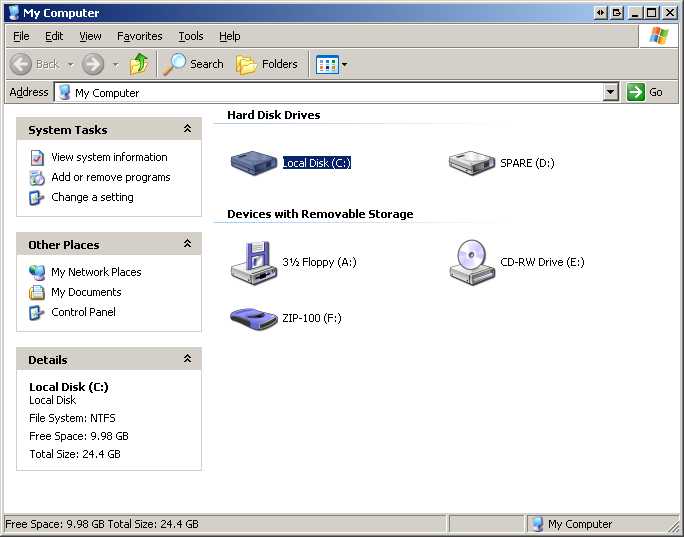This screenshot has width=684, height=537.
Task: Collapse the System Tasks panel
Action: 187,129
